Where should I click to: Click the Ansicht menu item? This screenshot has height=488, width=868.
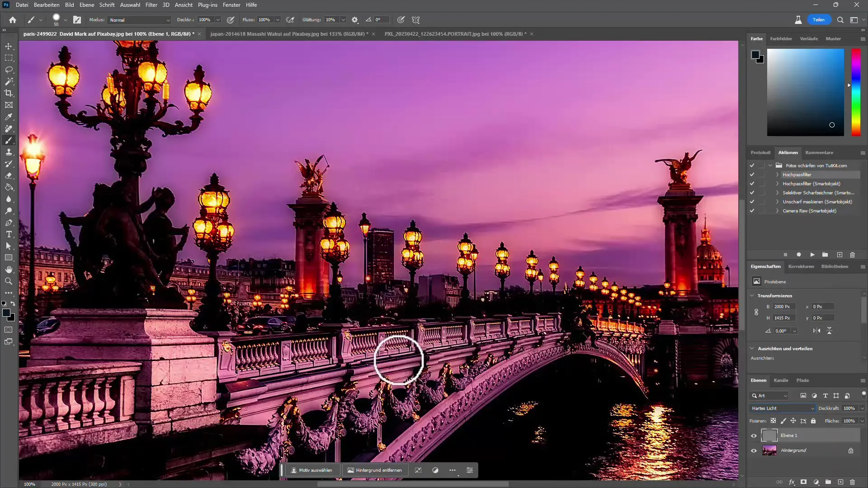coord(184,5)
